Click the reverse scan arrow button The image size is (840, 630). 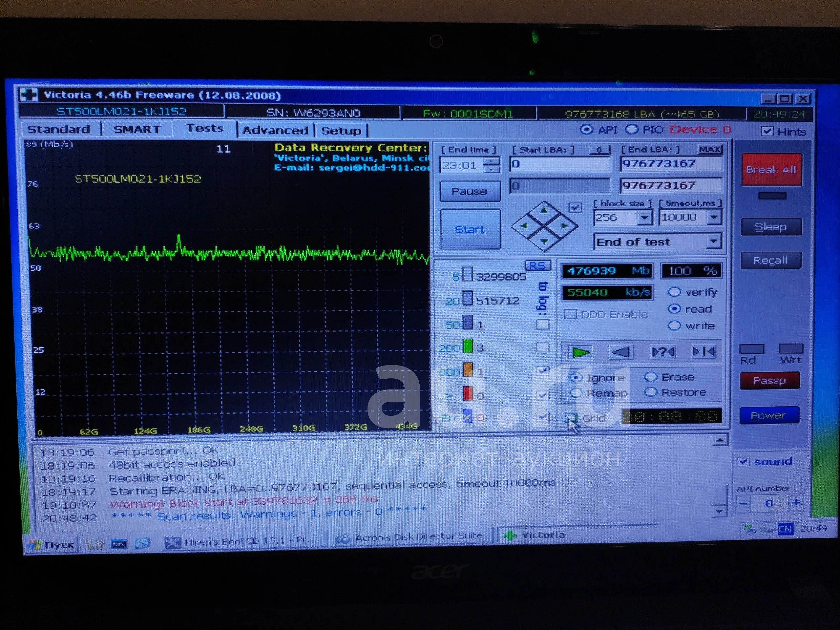[x=621, y=352]
